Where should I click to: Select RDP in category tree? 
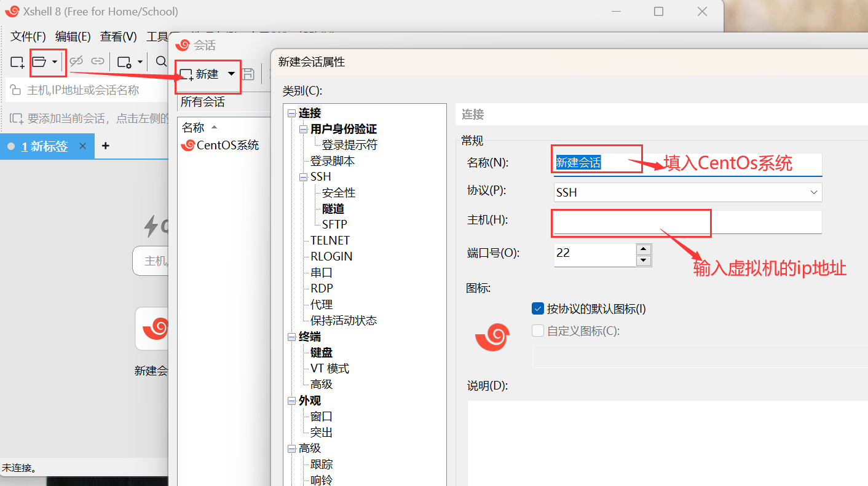322,288
